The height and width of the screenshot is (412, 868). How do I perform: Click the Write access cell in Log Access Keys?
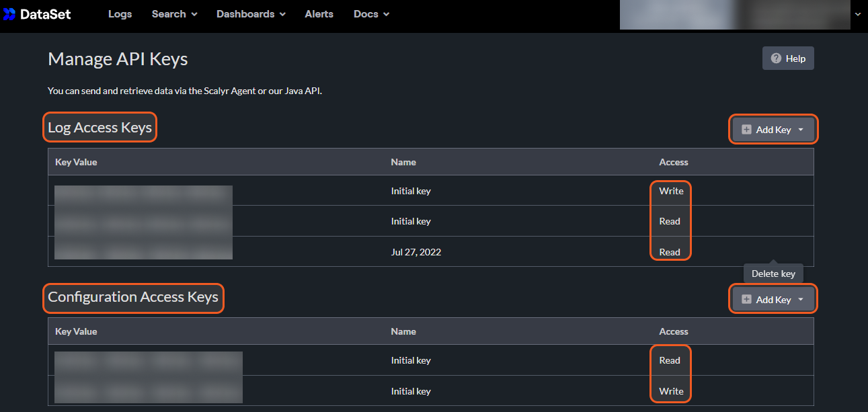(671, 191)
